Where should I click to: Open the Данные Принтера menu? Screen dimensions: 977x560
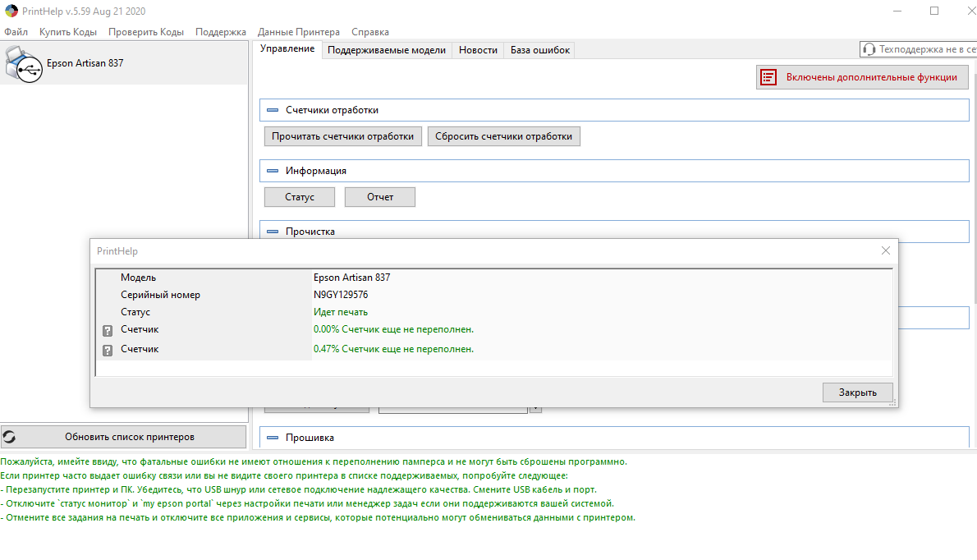pos(298,32)
